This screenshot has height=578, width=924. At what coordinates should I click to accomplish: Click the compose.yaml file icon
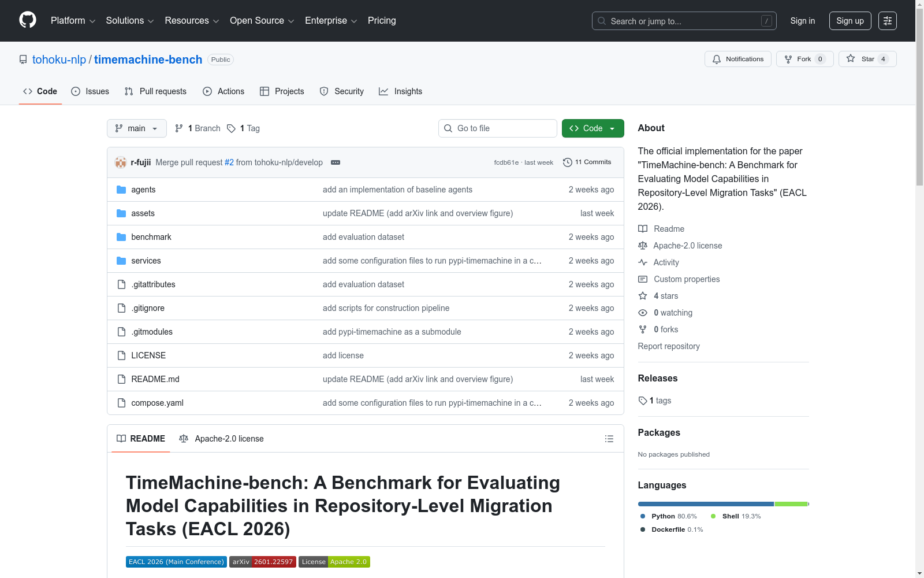pyautogui.click(x=121, y=403)
